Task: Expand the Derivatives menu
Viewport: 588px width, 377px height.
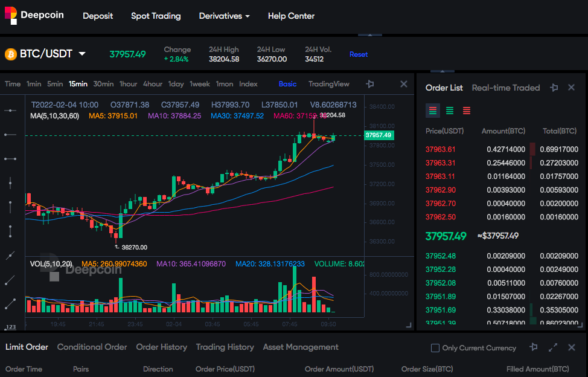Action: [224, 16]
